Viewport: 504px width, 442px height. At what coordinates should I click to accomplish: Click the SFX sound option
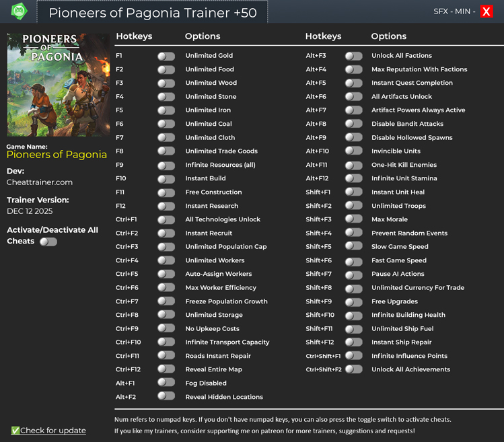(x=441, y=11)
